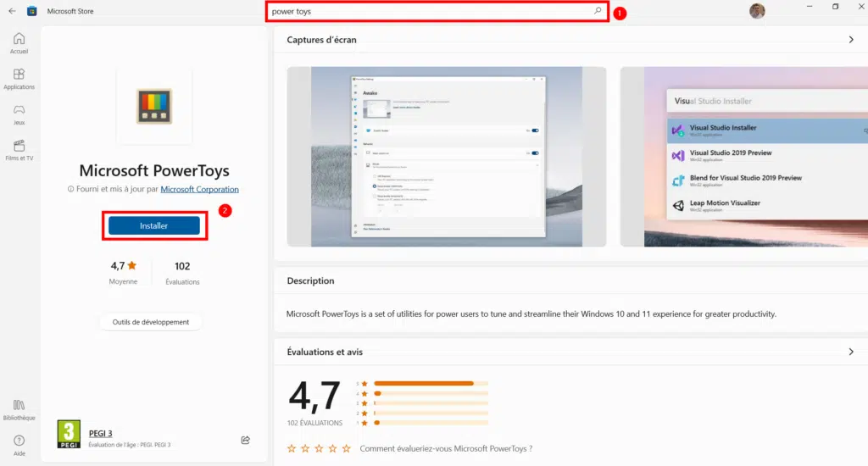The image size is (868, 466).
Task: Click the Microsoft PowerToys app icon
Action: coord(154,106)
